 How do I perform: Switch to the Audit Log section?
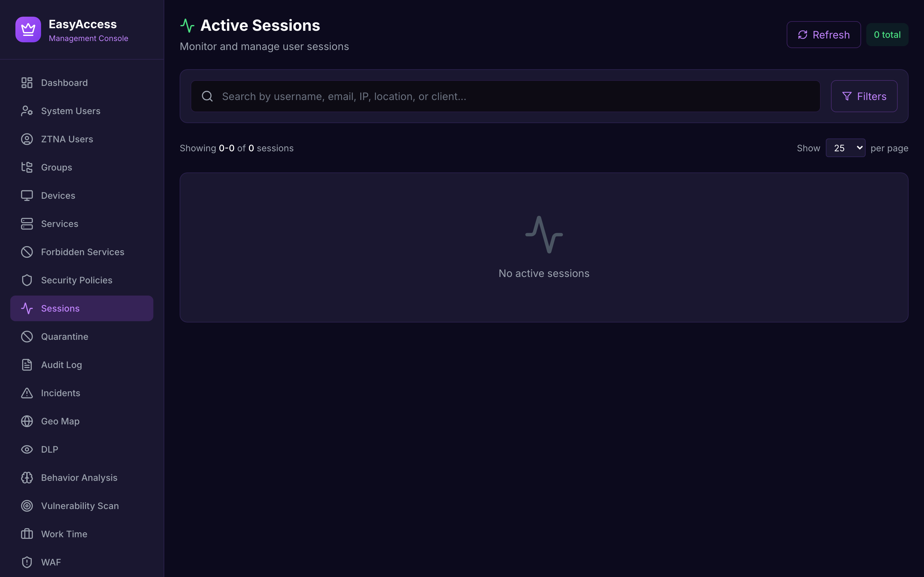(61, 364)
